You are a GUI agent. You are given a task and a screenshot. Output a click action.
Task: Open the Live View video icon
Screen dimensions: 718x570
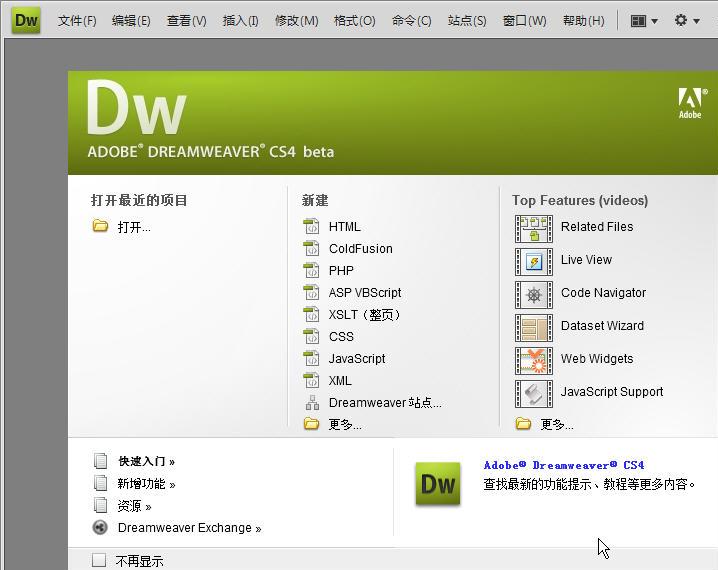[533, 260]
